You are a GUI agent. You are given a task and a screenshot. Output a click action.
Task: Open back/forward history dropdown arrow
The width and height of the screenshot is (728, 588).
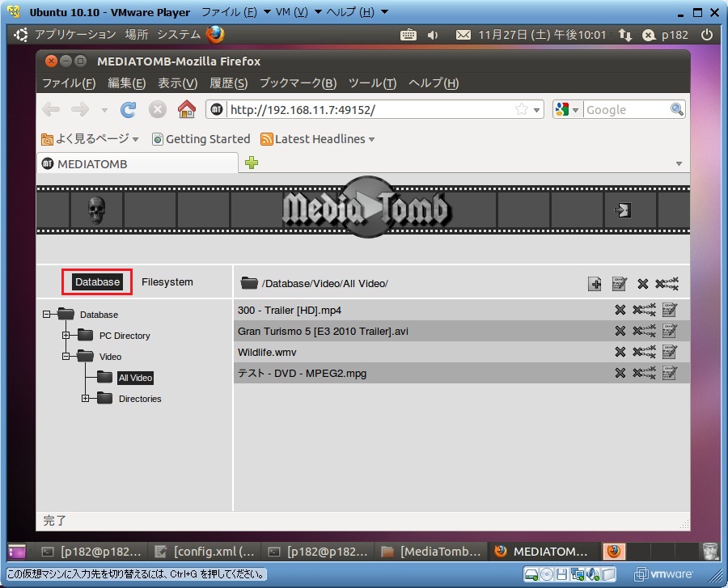click(x=104, y=111)
